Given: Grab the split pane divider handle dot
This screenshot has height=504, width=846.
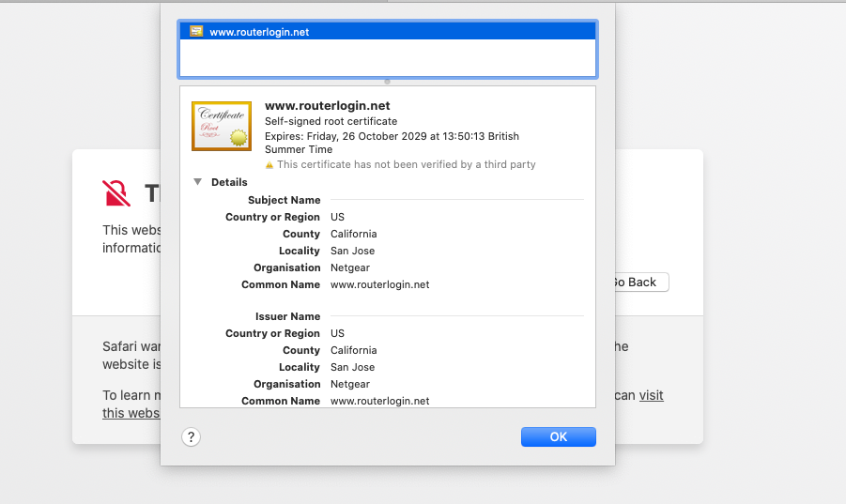Looking at the screenshot, I should pyautogui.click(x=387, y=82).
